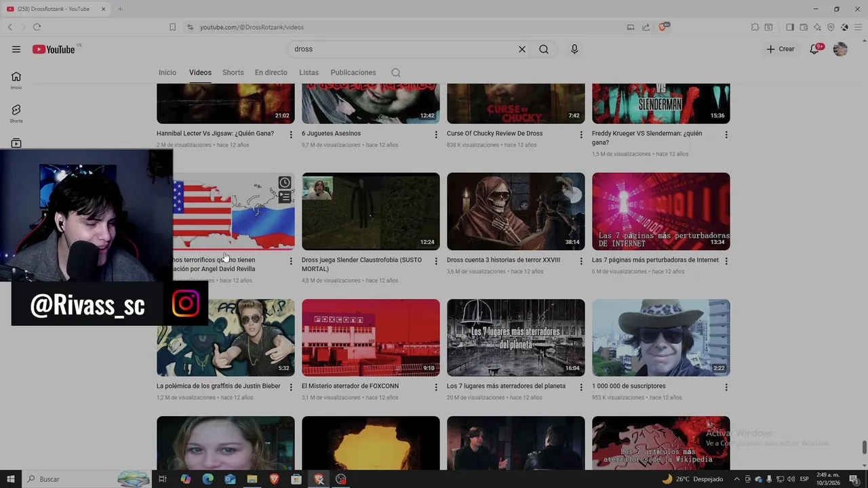Open options for Los 7 lugares más aterradores
Viewport: 868px width, 488px height.
pyautogui.click(x=581, y=387)
